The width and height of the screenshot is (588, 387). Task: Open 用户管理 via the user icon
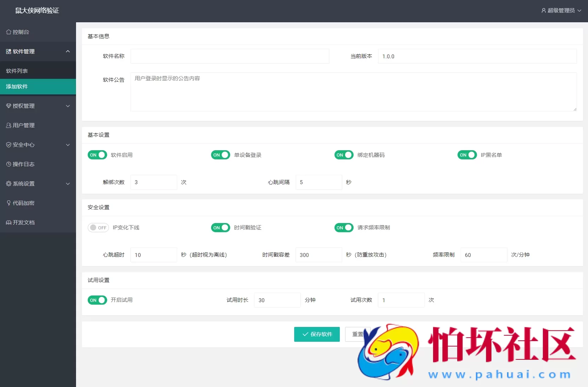click(x=8, y=125)
